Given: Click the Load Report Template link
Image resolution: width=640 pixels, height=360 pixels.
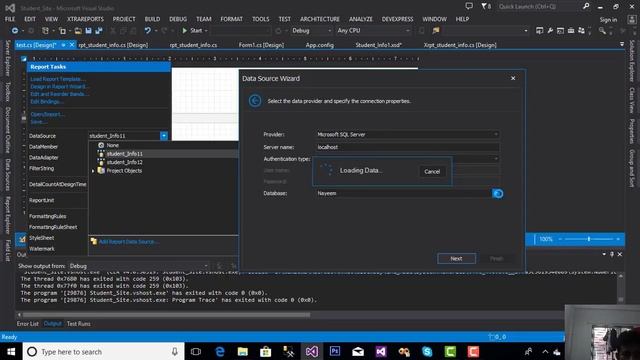Looking at the screenshot, I should 58,79.
